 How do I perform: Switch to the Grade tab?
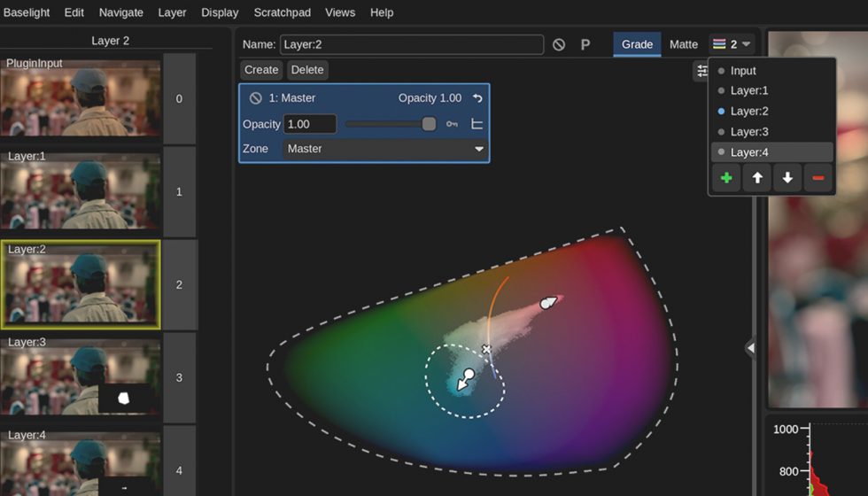(637, 44)
